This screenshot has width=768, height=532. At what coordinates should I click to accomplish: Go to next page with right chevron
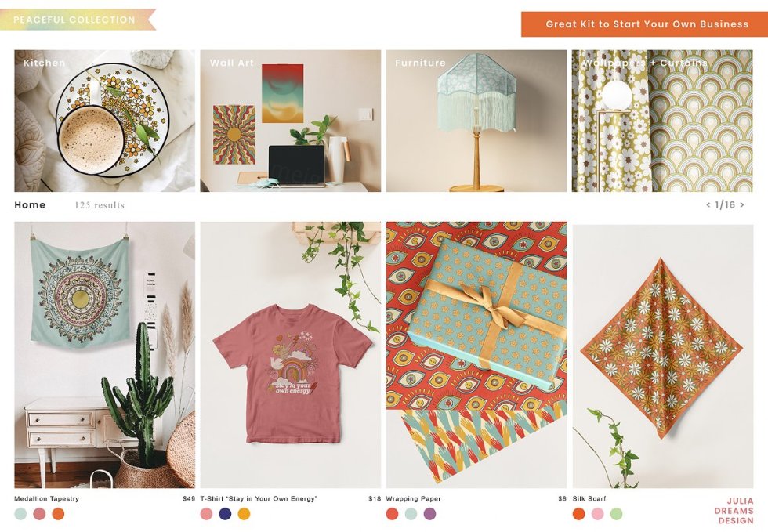[742, 204]
